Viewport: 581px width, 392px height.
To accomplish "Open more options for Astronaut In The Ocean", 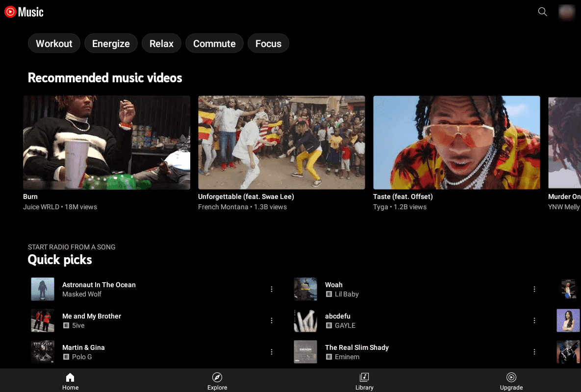I will coord(272,289).
